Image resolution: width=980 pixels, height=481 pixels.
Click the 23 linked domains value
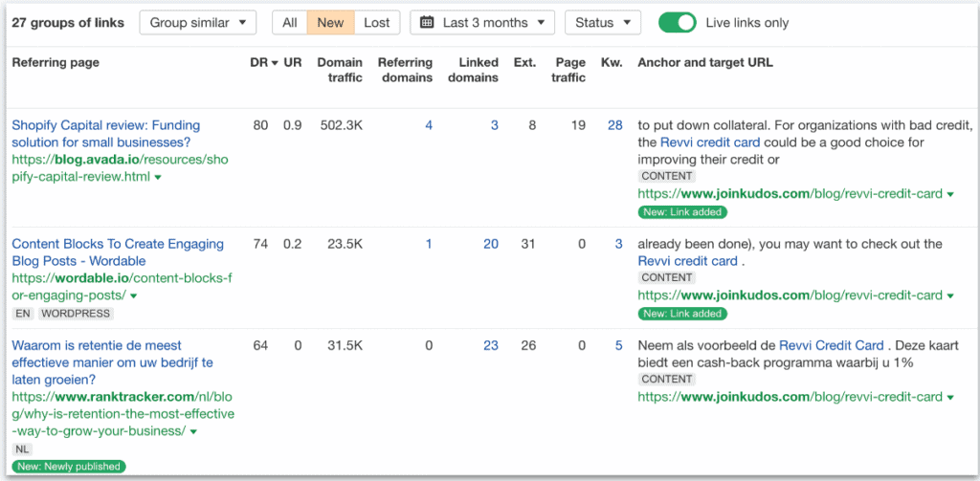point(491,345)
